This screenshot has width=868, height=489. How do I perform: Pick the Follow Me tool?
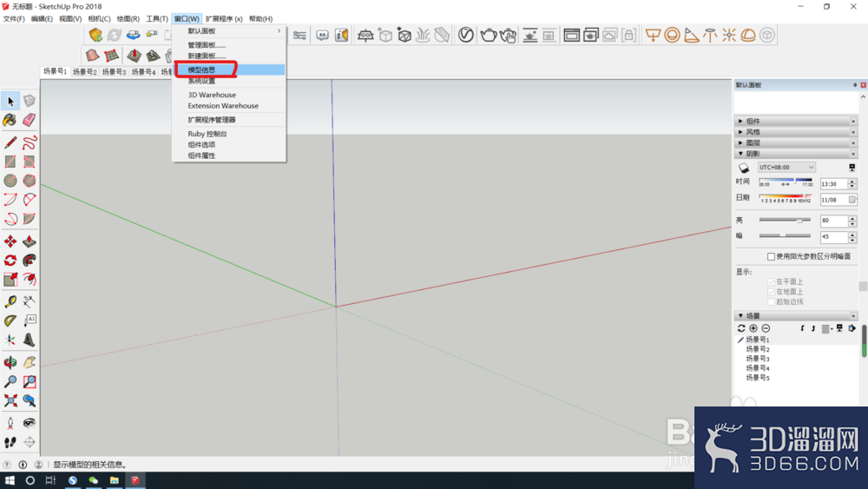tap(30, 261)
